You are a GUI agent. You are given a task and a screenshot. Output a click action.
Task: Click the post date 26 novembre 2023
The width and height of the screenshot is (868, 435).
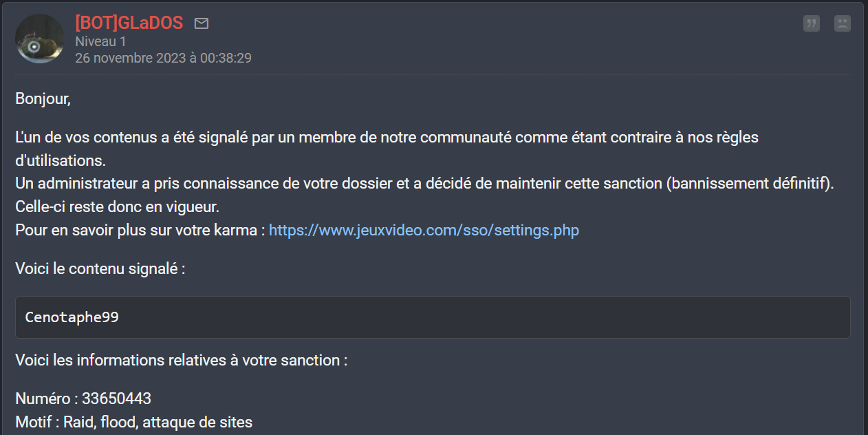(163, 58)
